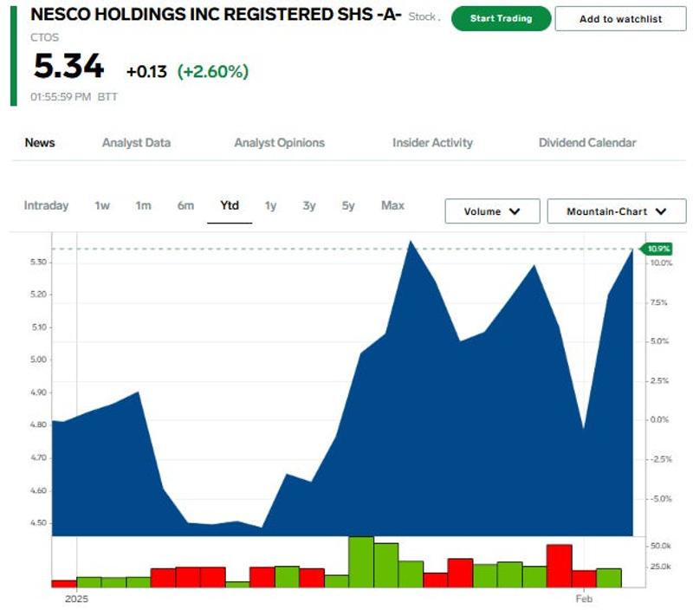
Task: Select 1w chart range
Action: 102,205
